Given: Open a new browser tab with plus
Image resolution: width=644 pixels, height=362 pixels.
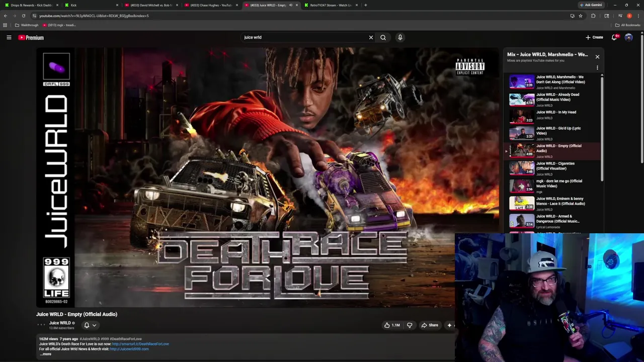Looking at the screenshot, I should pos(366,5).
